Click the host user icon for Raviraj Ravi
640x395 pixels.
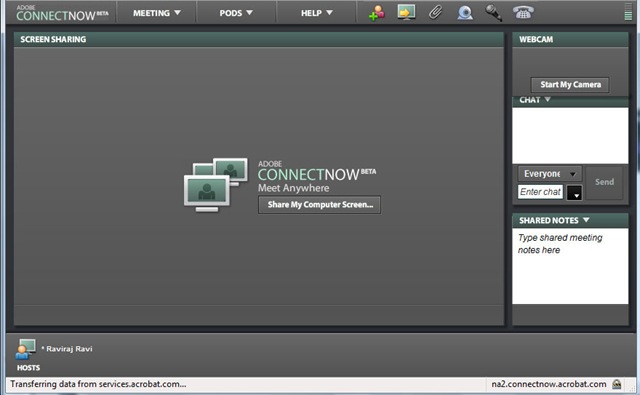pos(25,349)
